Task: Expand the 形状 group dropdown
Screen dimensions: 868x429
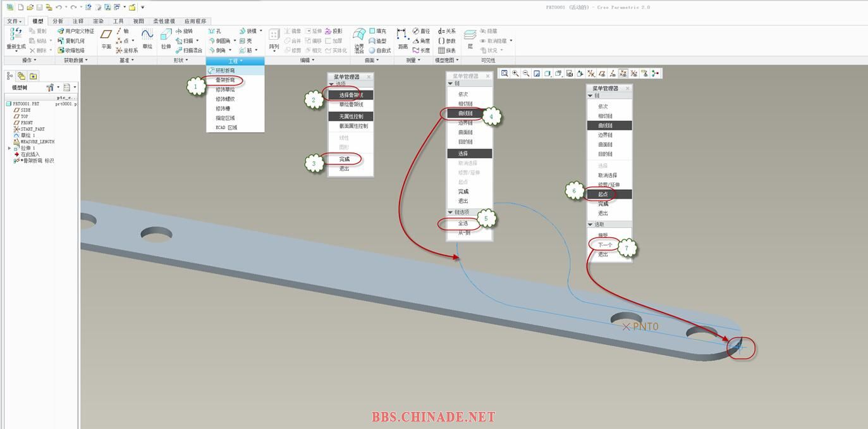Action: (x=181, y=60)
